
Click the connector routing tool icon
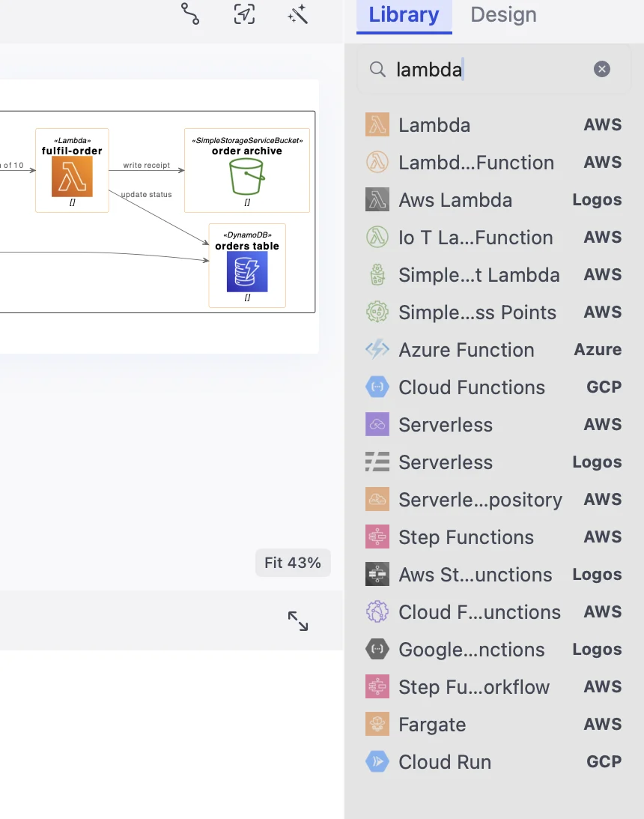[190, 13]
